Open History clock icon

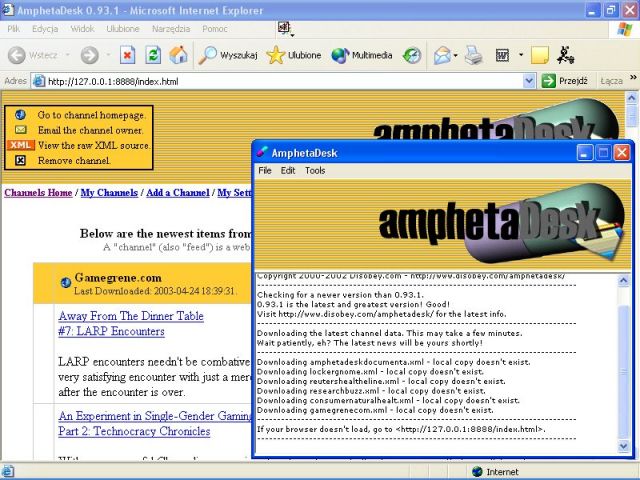[411, 55]
